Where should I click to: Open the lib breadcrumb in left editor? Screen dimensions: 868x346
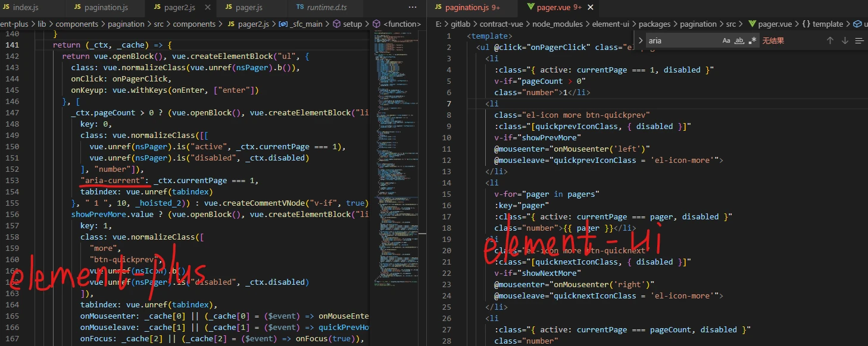click(x=42, y=24)
